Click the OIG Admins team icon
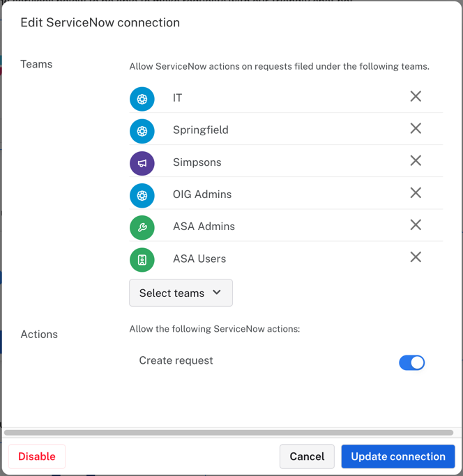The image size is (463, 476). tap(142, 195)
